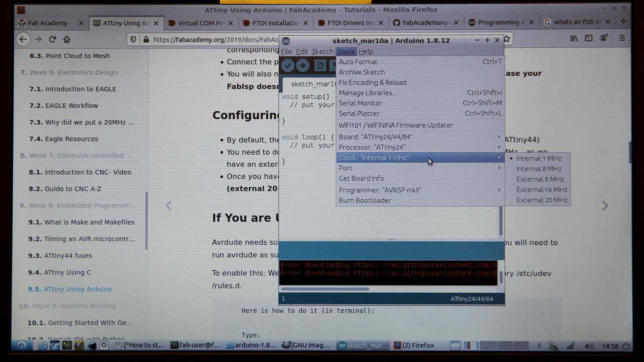Screen dimensions: 644x362
Task: Open the File menu in Arduino
Action: (x=286, y=51)
